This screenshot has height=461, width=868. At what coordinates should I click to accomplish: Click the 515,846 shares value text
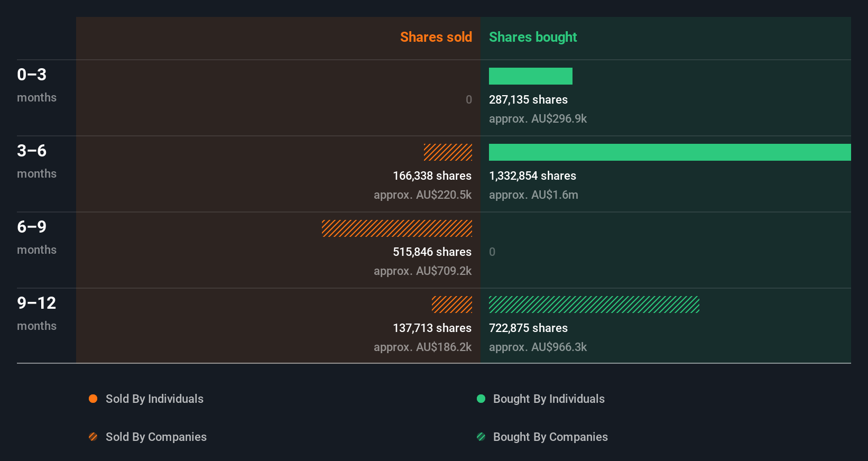tap(432, 252)
